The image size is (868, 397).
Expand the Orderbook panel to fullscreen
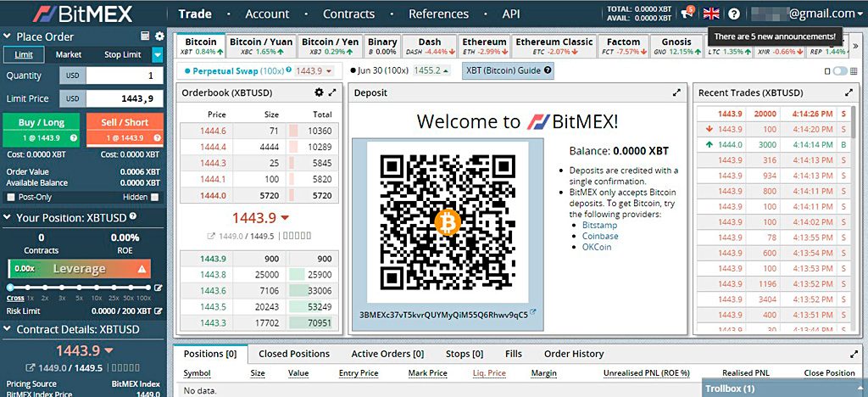[x=332, y=92]
